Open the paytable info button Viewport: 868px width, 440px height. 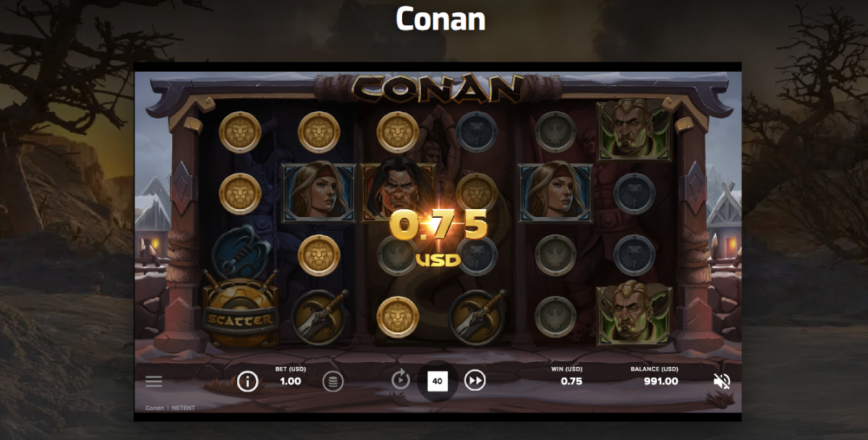click(247, 381)
